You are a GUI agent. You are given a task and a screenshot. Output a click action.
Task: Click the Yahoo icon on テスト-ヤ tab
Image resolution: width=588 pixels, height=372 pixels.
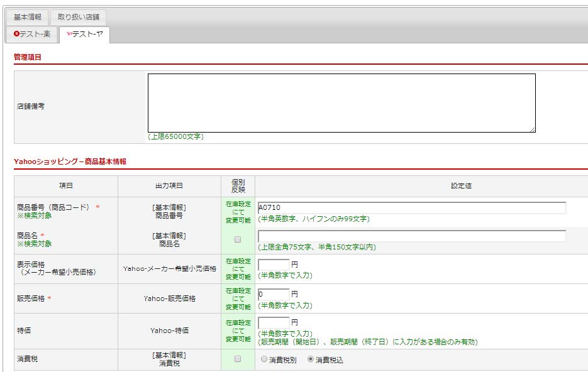tap(69, 34)
